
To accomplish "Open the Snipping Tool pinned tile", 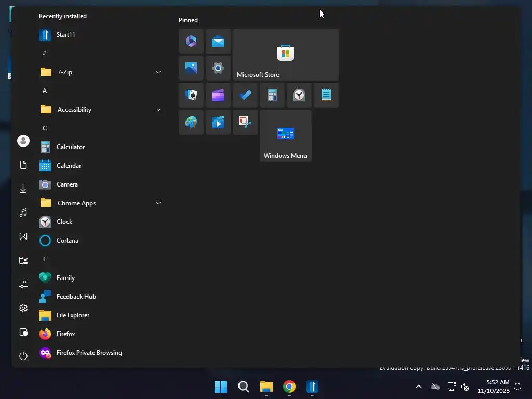I will (245, 122).
